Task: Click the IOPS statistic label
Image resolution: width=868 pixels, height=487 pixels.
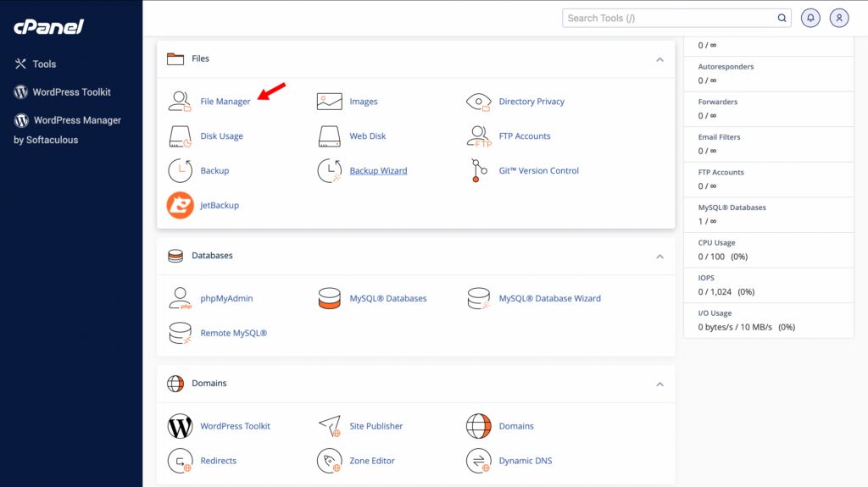Action: tap(706, 279)
